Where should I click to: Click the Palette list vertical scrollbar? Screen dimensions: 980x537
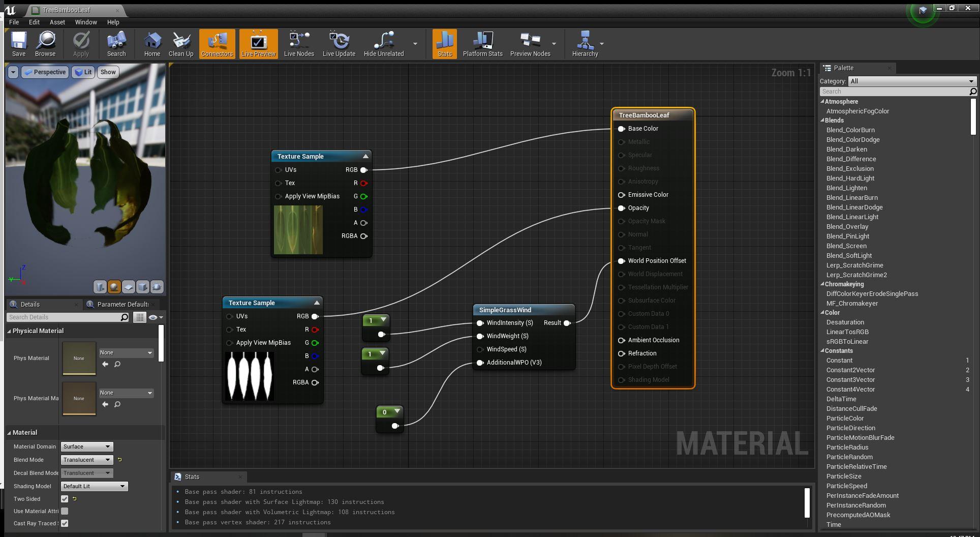click(973, 117)
